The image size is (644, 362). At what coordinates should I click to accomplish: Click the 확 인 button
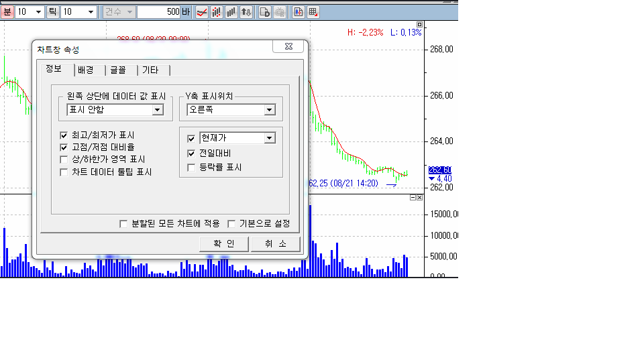224,244
